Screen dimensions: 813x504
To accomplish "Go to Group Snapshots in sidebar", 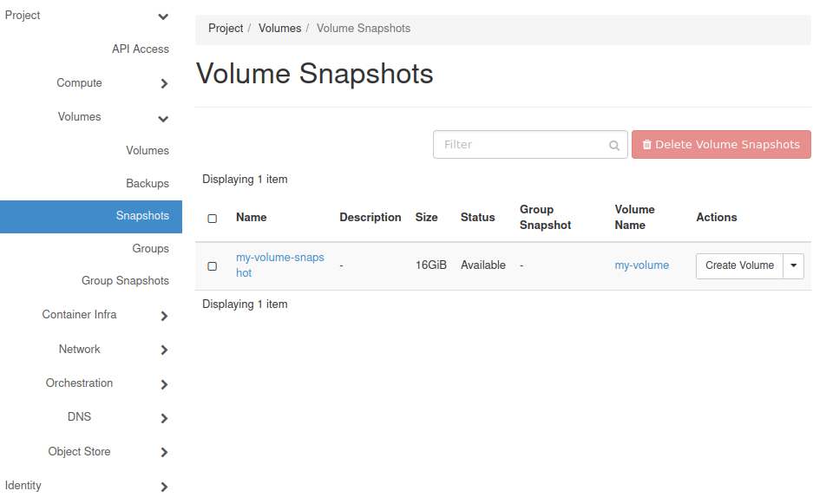I will (x=125, y=281).
